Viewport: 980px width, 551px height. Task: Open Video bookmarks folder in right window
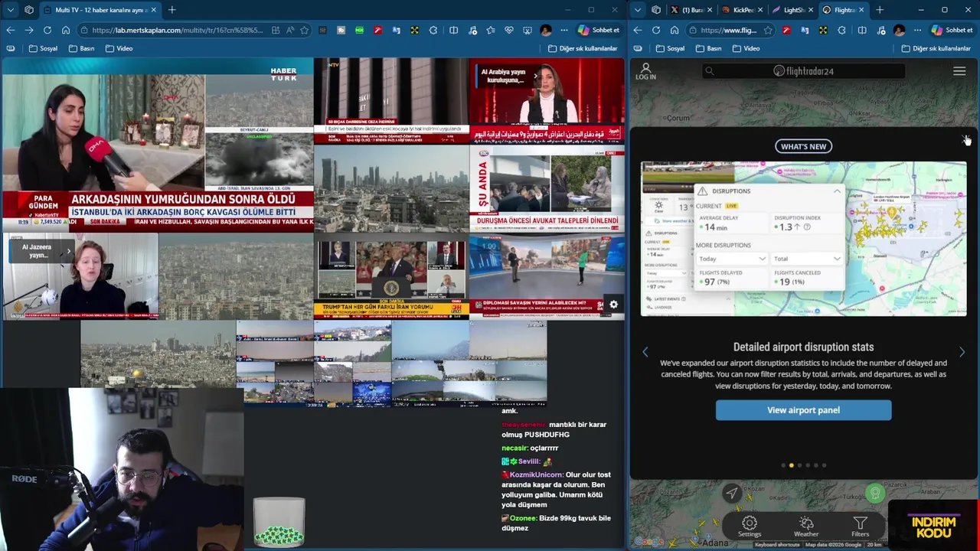(746, 48)
